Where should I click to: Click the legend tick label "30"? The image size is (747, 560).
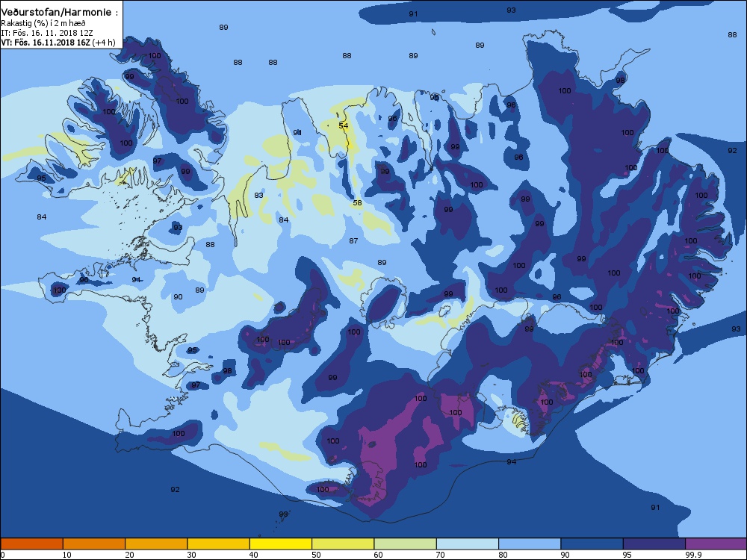[x=191, y=554]
